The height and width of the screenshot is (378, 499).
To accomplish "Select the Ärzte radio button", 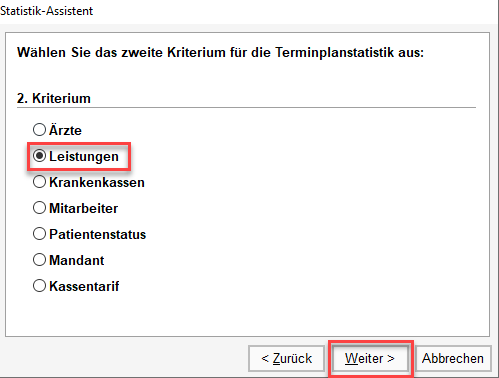I will point(39,129).
